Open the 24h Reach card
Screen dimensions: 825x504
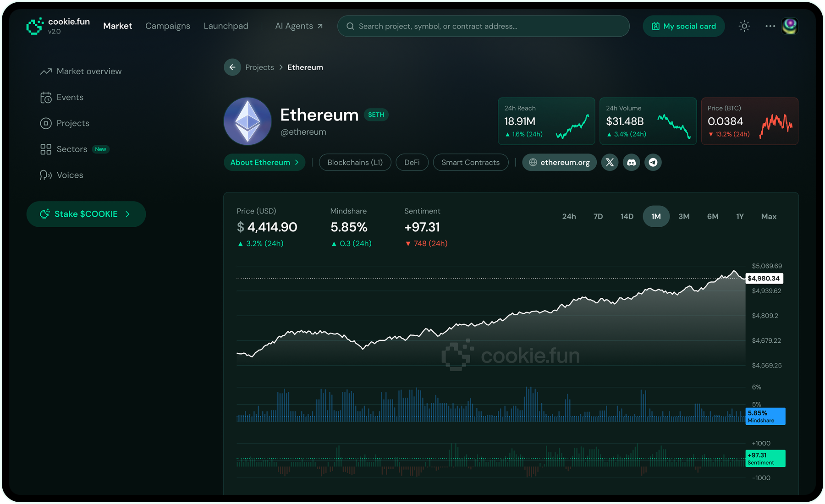546,121
